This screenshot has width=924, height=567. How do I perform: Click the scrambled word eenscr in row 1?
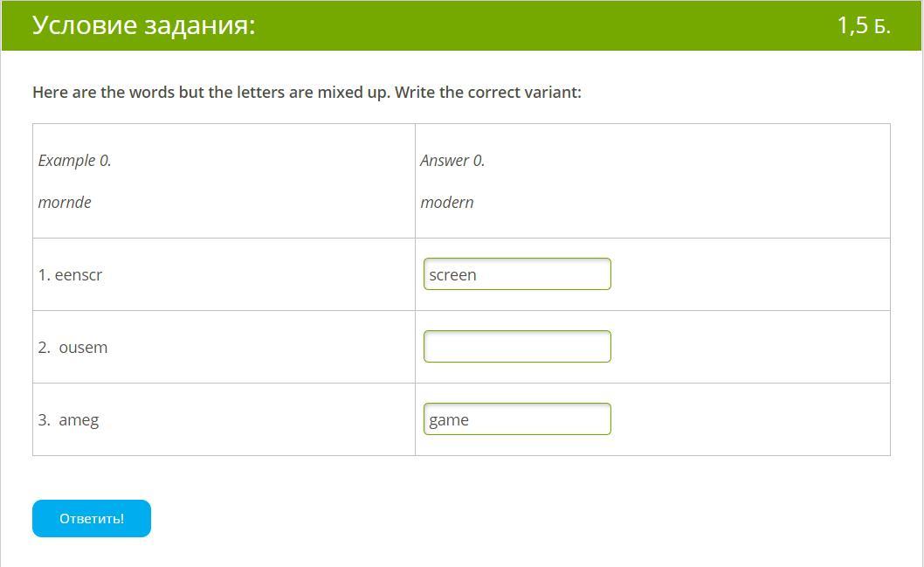(79, 275)
